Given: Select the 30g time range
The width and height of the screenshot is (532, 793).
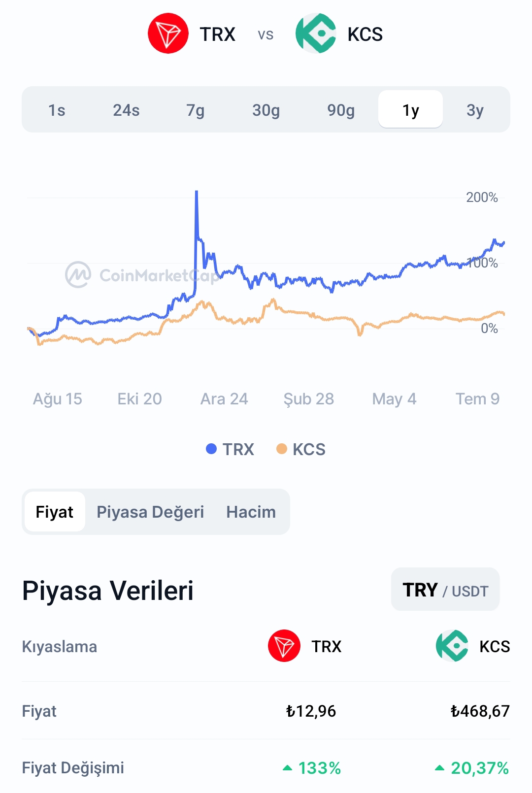Looking at the screenshot, I should [266, 110].
